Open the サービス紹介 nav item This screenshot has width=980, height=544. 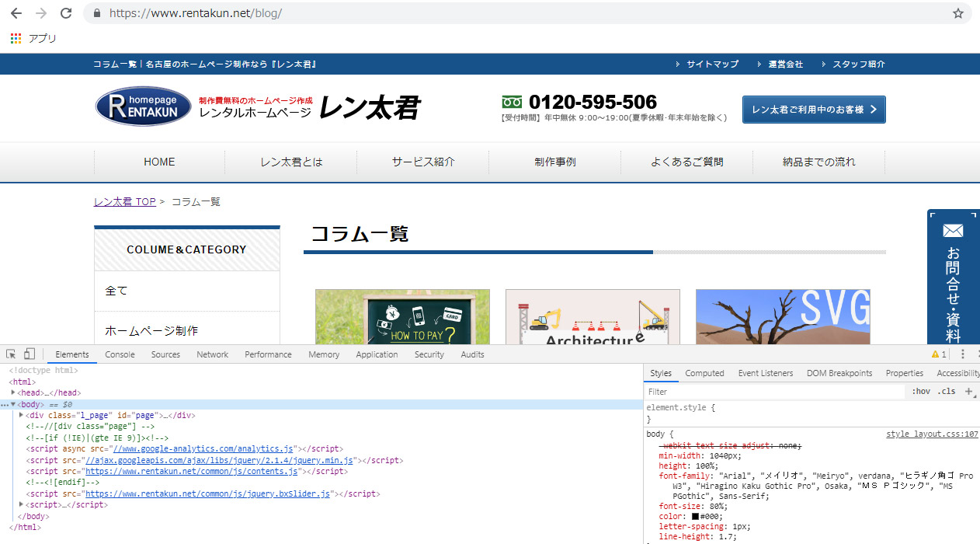click(423, 162)
